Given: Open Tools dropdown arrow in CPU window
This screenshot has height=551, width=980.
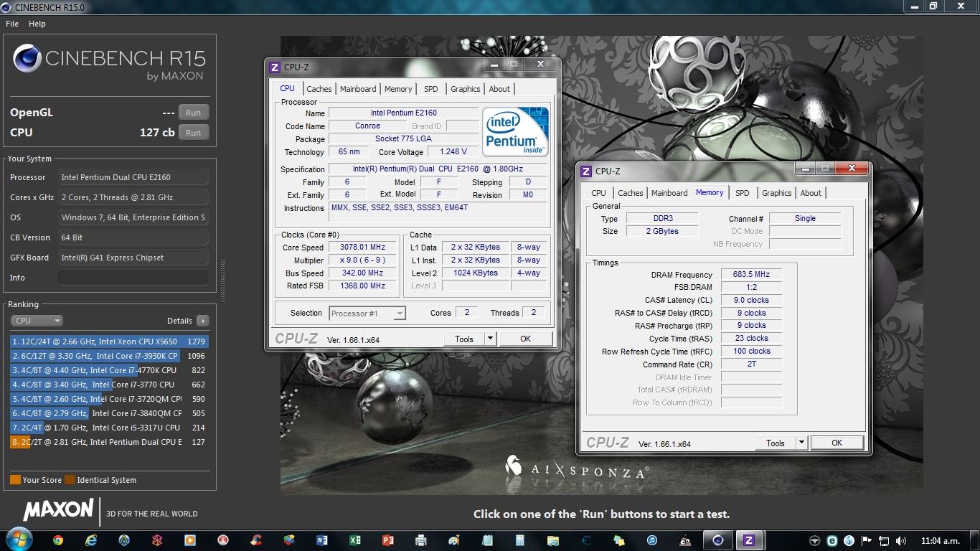Looking at the screenshot, I should click(x=490, y=339).
